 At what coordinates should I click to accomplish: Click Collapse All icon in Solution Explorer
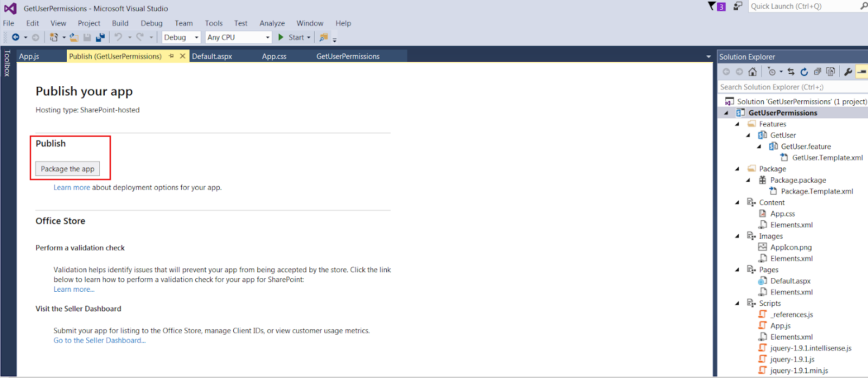818,72
